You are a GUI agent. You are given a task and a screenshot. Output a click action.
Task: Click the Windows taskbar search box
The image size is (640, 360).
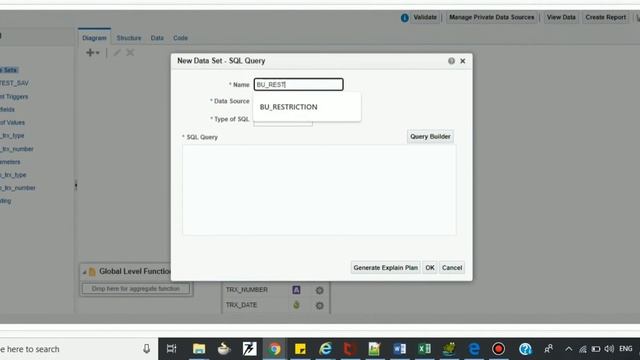tap(69, 349)
